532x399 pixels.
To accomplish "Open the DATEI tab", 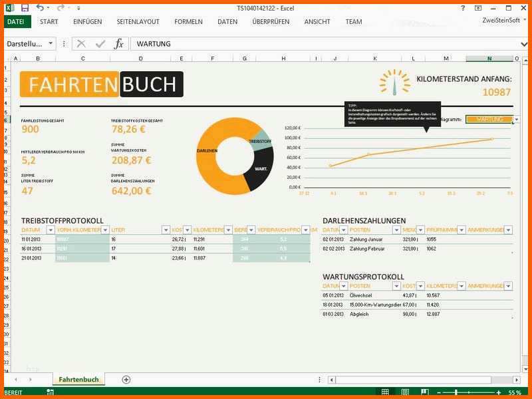I will click(x=16, y=22).
